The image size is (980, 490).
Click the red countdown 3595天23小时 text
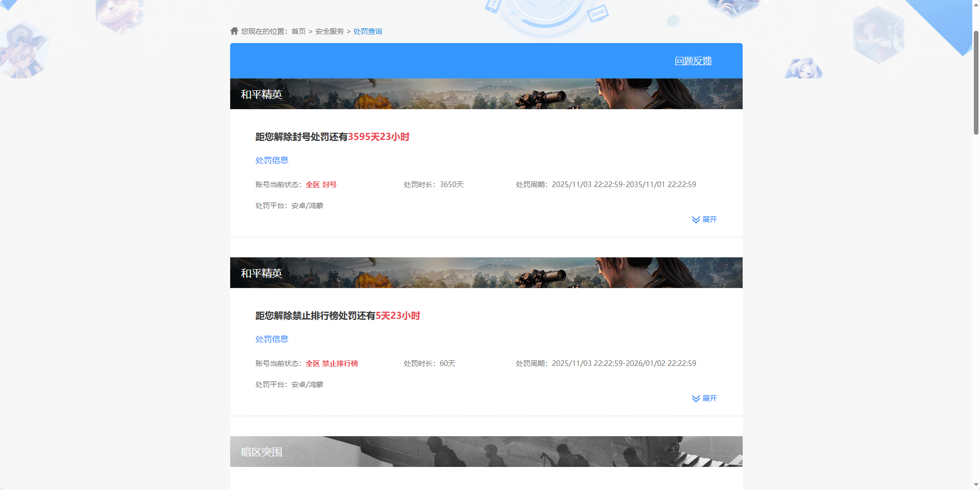379,137
